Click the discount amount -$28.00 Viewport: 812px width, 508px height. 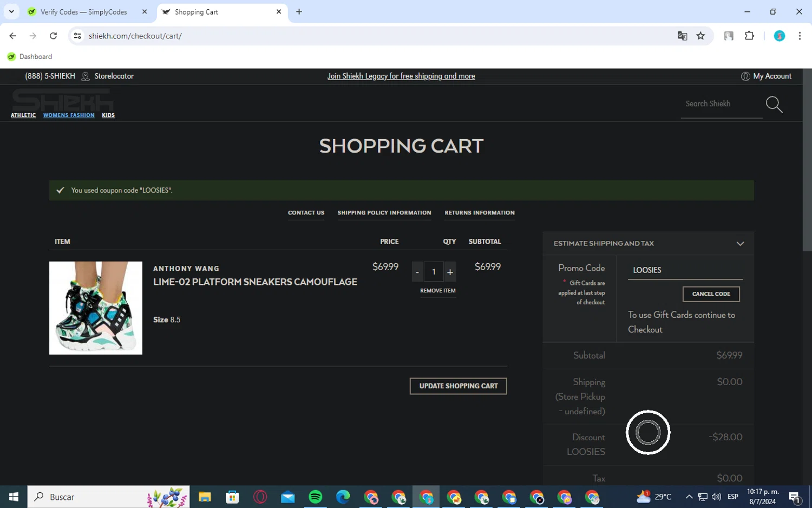point(725,437)
